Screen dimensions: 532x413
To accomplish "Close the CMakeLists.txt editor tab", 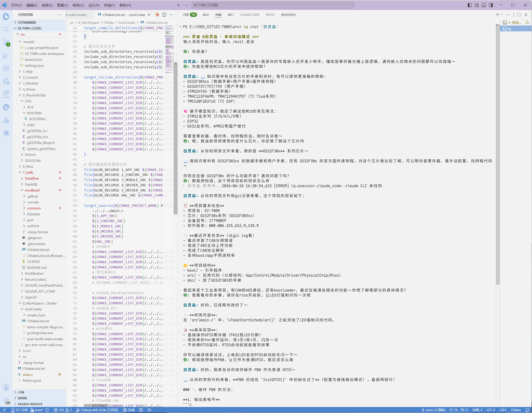I will pos(149,15).
